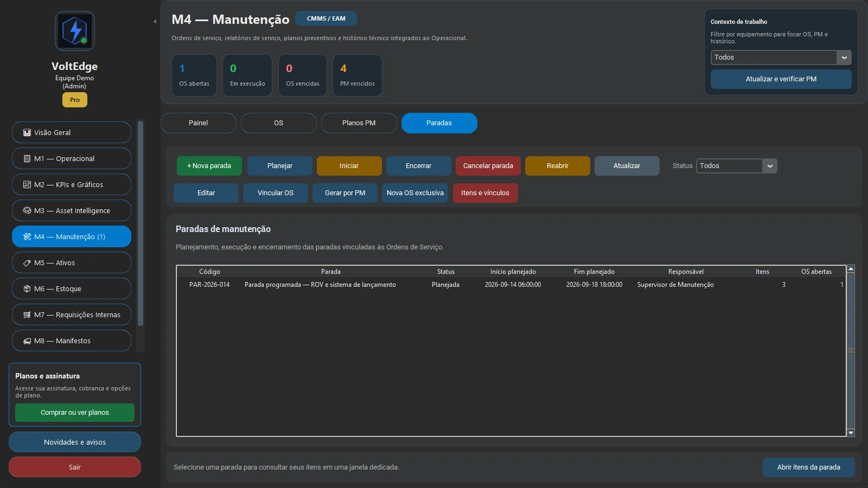Open M6 — Estoque module
This screenshot has width=868, height=488.
coord(72,288)
